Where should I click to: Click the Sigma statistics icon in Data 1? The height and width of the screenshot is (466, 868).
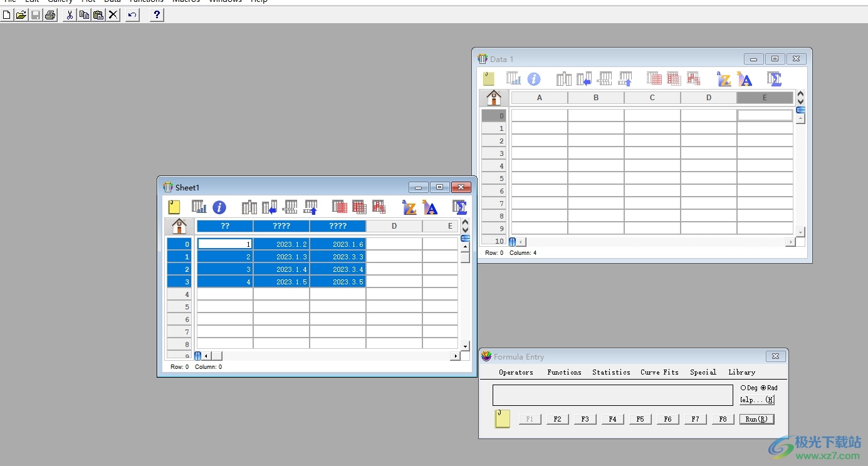point(775,79)
